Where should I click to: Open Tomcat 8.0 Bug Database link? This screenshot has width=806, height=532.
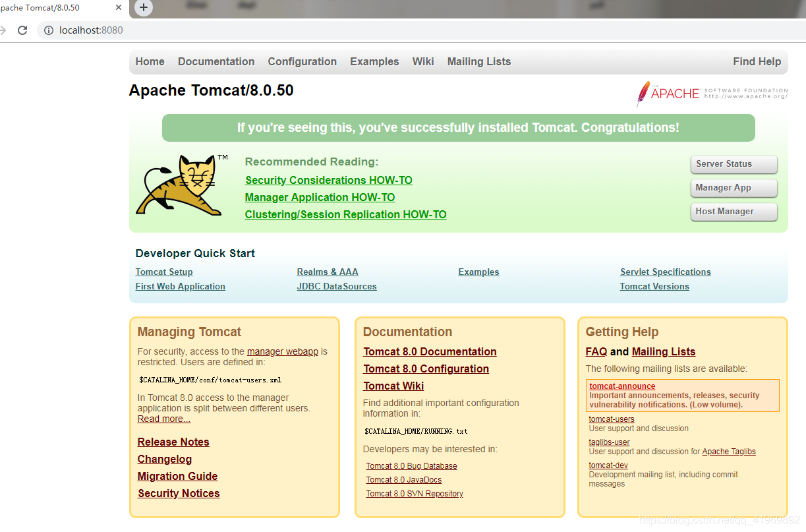tap(411, 465)
